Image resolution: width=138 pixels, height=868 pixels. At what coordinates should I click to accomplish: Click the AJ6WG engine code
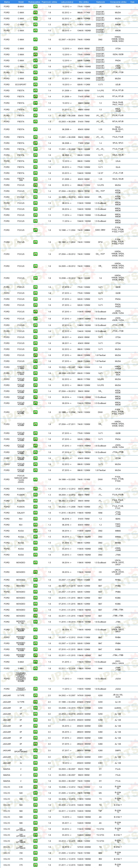[118, 708]
